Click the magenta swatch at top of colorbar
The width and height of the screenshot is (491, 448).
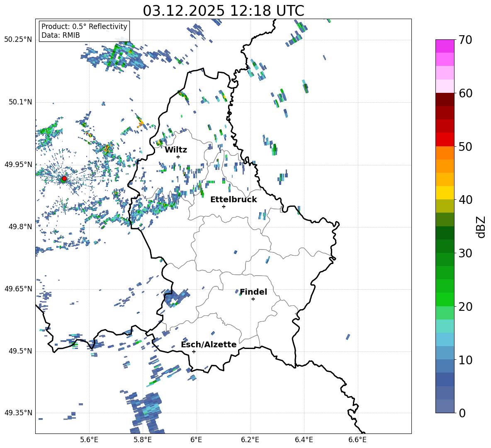[445, 46]
